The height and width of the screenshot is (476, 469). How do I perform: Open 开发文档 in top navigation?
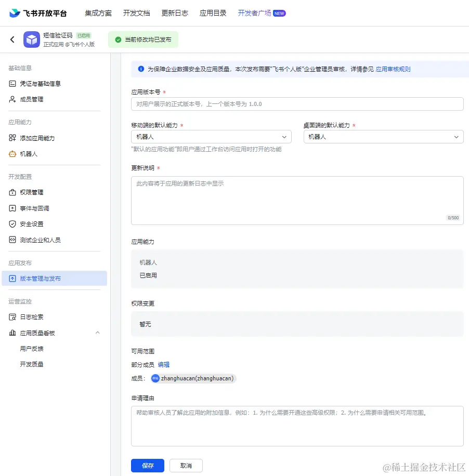tap(136, 13)
